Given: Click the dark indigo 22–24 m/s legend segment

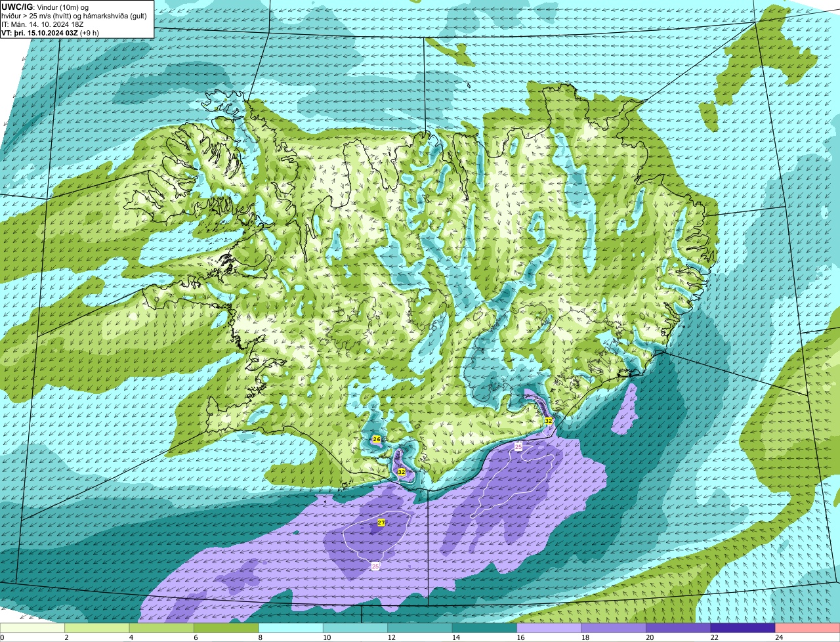Looking at the screenshot, I should point(743,628).
